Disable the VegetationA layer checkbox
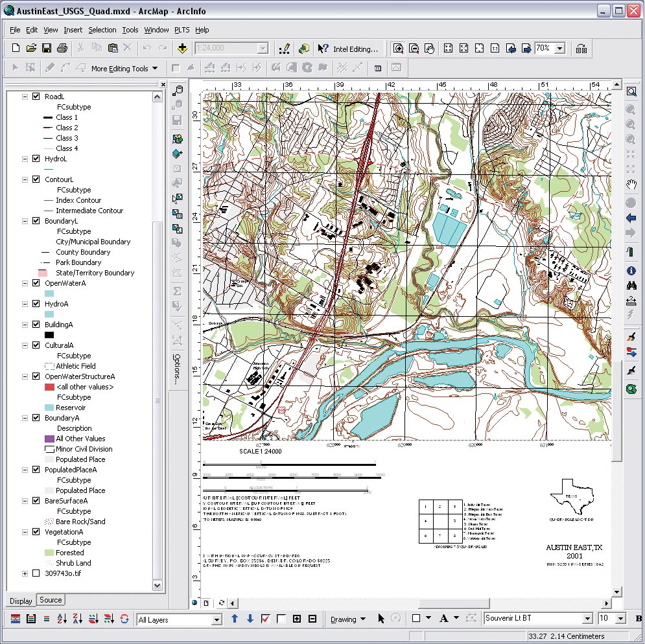The width and height of the screenshot is (645, 644). pos(36,532)
